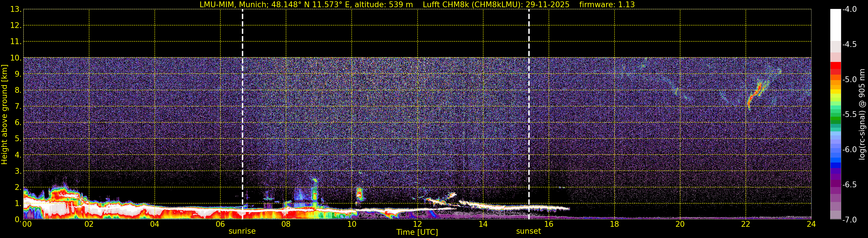Click the height-axis tick label '6.'

18,123
